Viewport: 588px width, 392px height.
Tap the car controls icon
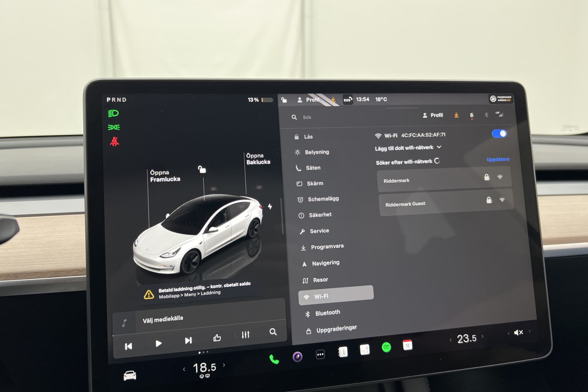[x=130, y=375]
